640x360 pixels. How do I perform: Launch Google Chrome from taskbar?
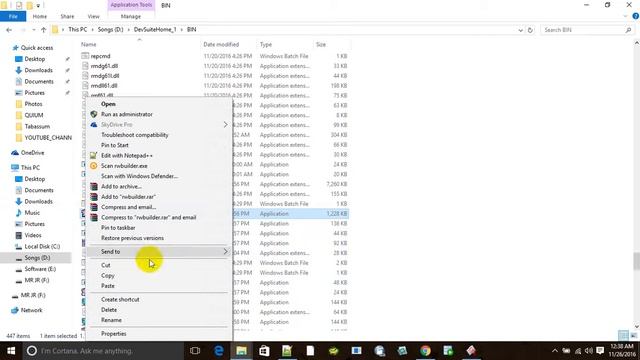pos(425,351)
